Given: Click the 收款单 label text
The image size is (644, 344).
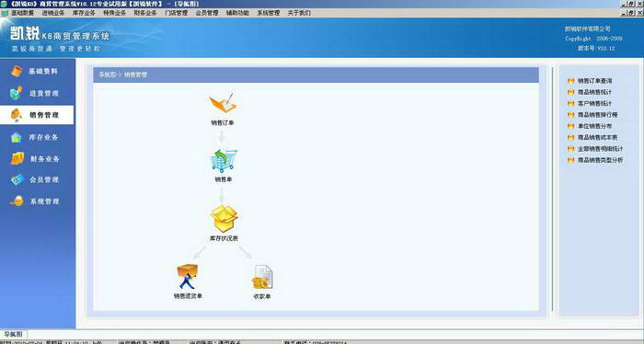Looking at the screenshot, I should [262, 296].
